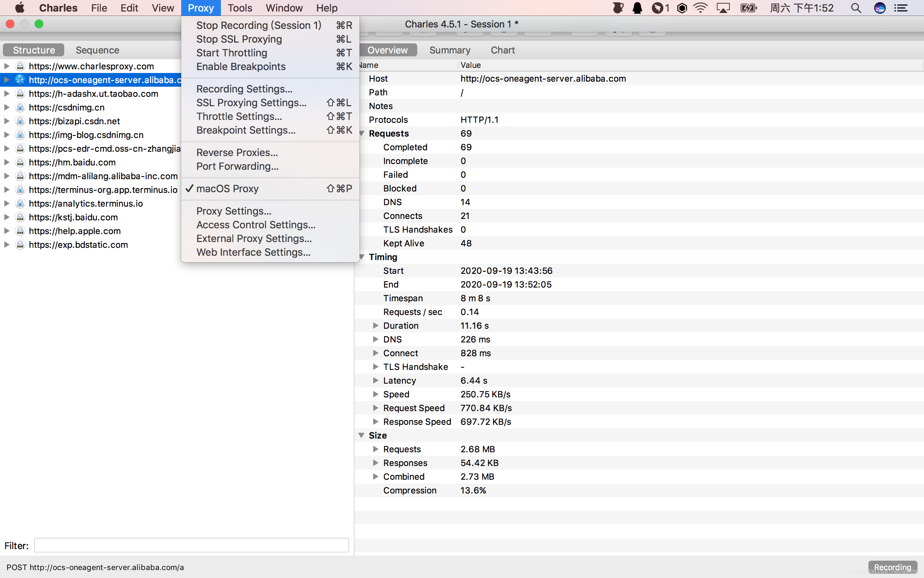
Task: Click the host icon beside img-blog.csdnimg.cn
Action: pyautogui.click(x=20, y=135)
